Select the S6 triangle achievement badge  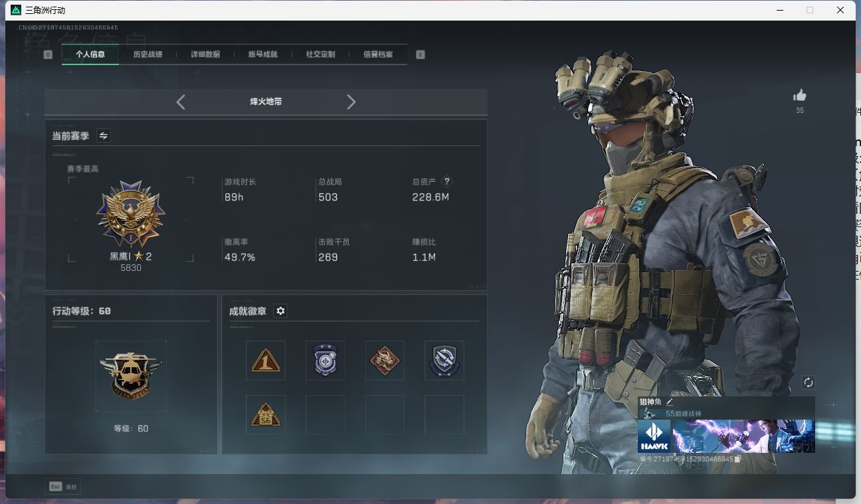[266, 415]
